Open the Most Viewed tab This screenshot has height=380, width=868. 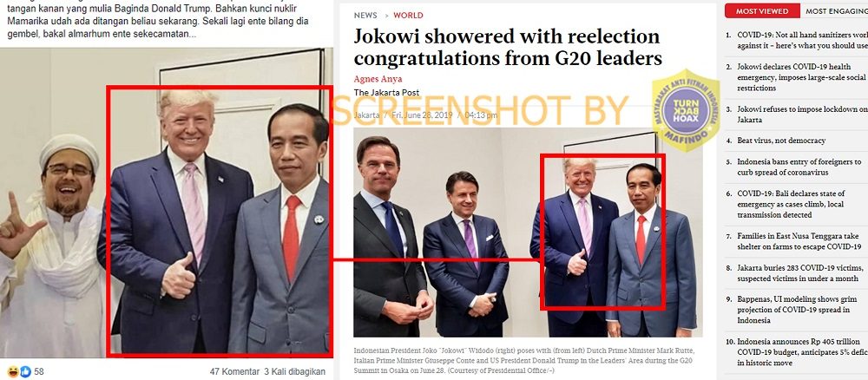point(762,10)
